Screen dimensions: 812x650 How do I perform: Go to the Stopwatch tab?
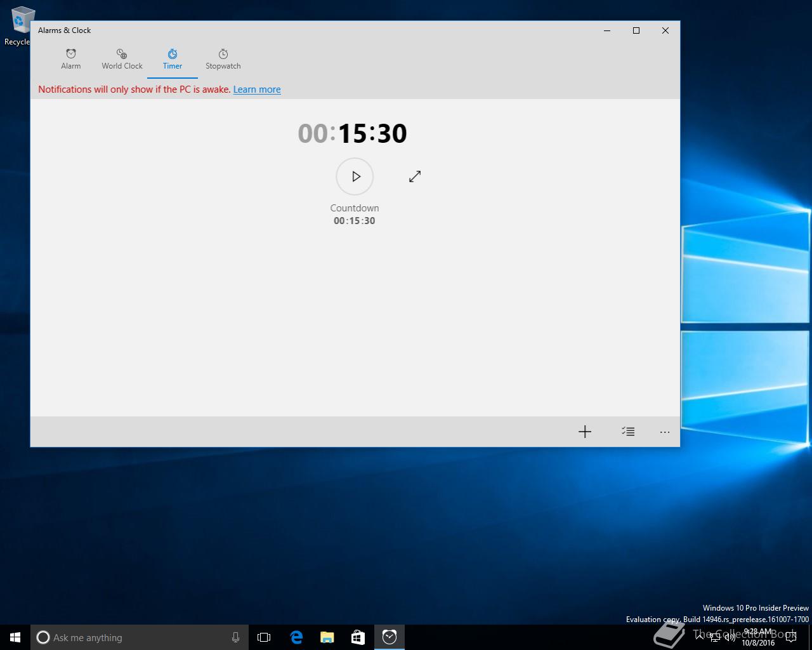pyautogui.click(x=223, y=59)
